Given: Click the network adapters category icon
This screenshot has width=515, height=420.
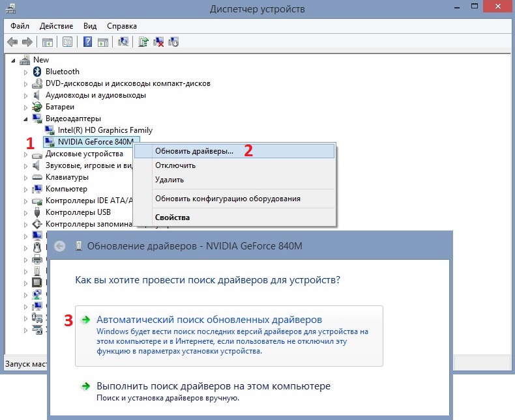Looking at the screenshot, I should (x=37, y=294).
